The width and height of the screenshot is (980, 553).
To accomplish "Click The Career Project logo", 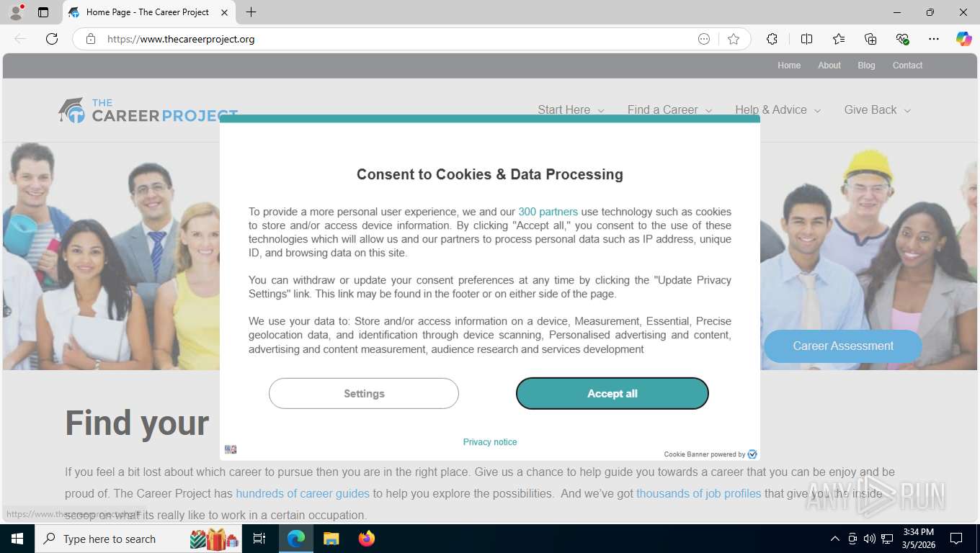I will [x=148, y=110].
